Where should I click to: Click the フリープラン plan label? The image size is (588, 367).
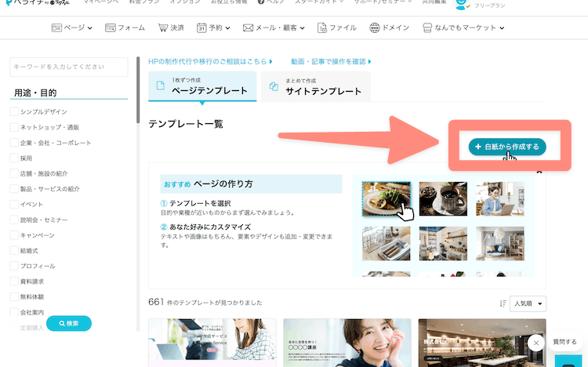tap(489, 5)
